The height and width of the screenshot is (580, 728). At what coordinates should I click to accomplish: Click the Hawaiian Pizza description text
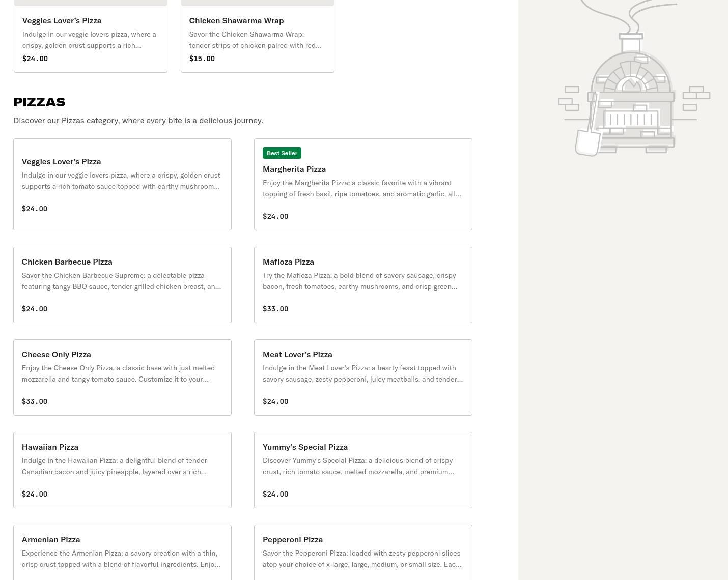[x=114, y=466]
